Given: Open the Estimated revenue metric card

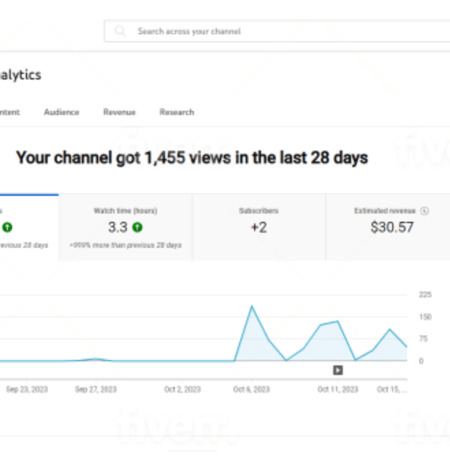Looking at the screenshot, I should click(x=392, y=227).
